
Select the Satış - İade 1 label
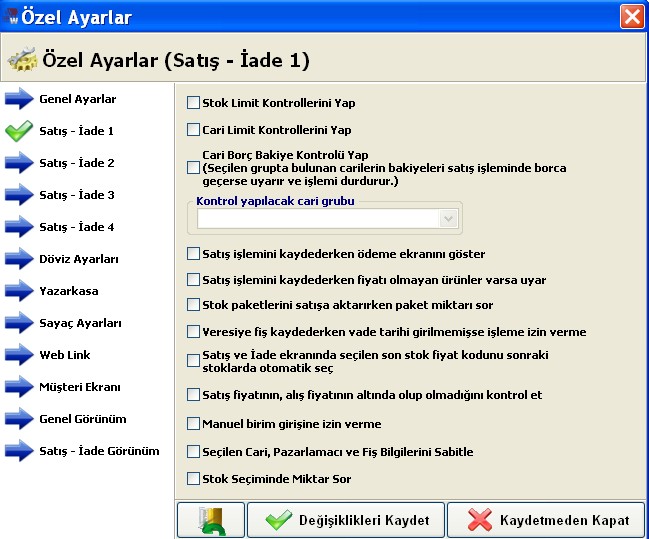click(76, 131)
